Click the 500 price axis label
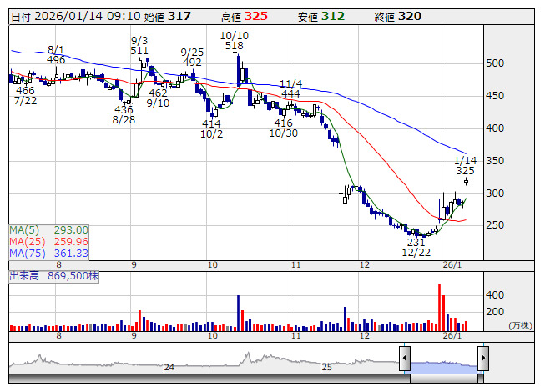This screenshot has width=545, height=392. 495,63
